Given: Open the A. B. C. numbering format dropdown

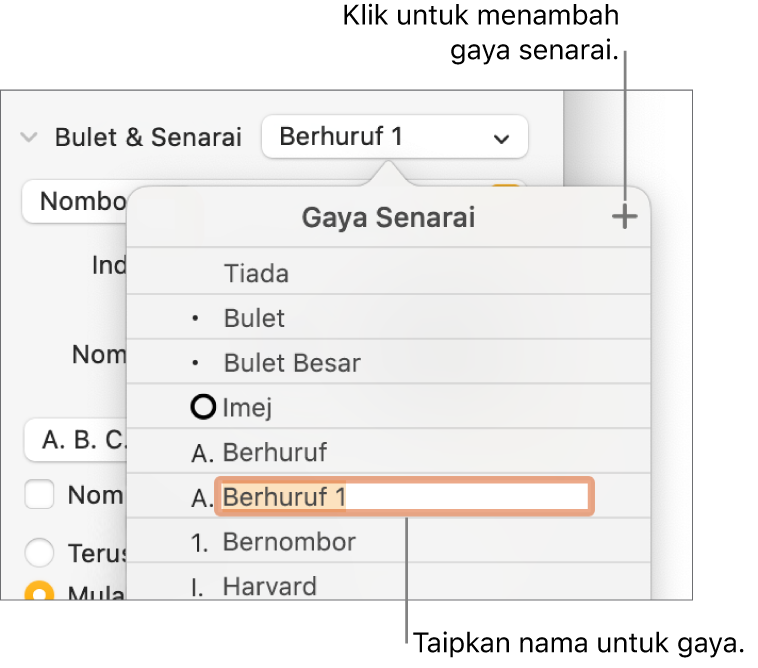Looking at the screenshot, I should pyautogui.click(x=75, y=440).
